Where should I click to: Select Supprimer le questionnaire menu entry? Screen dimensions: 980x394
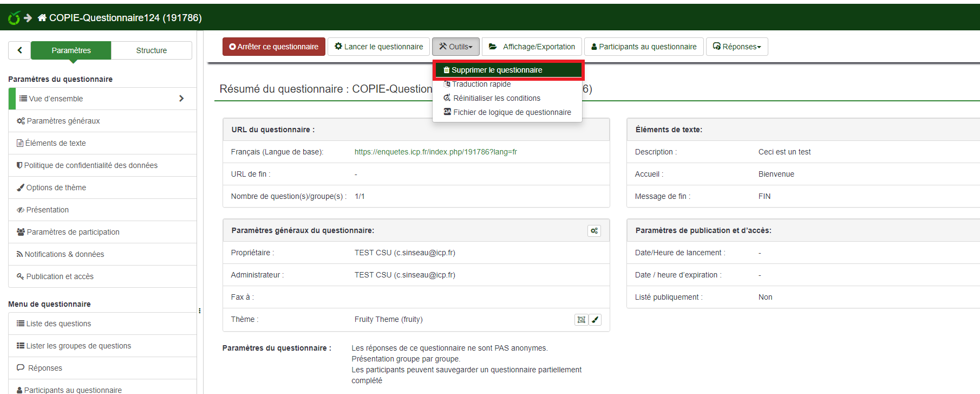496,70
